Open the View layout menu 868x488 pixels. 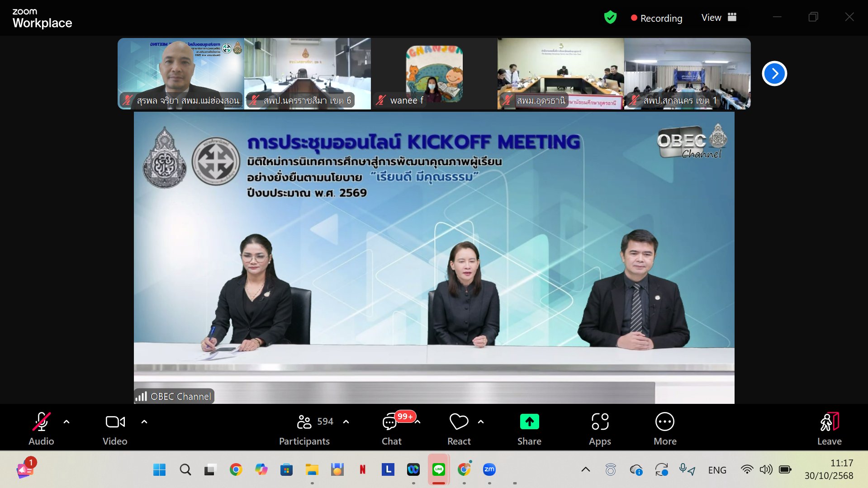click(719, 18)
